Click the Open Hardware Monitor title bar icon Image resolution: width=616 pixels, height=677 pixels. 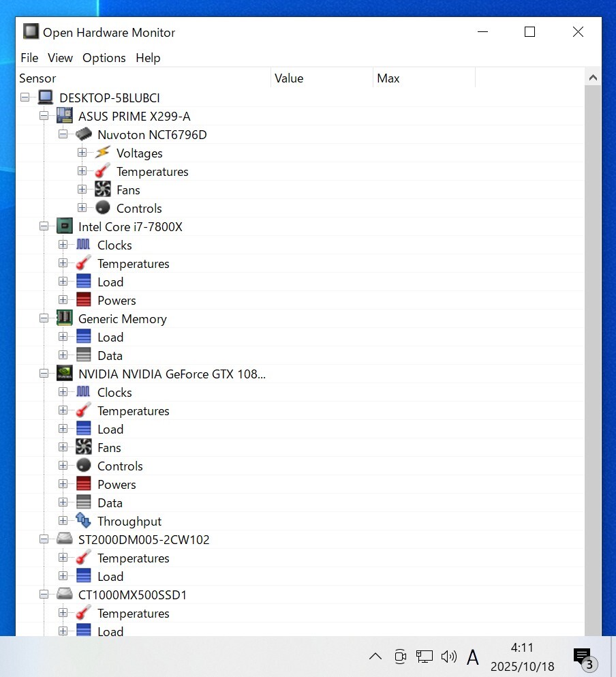click(x=31, y=31)
